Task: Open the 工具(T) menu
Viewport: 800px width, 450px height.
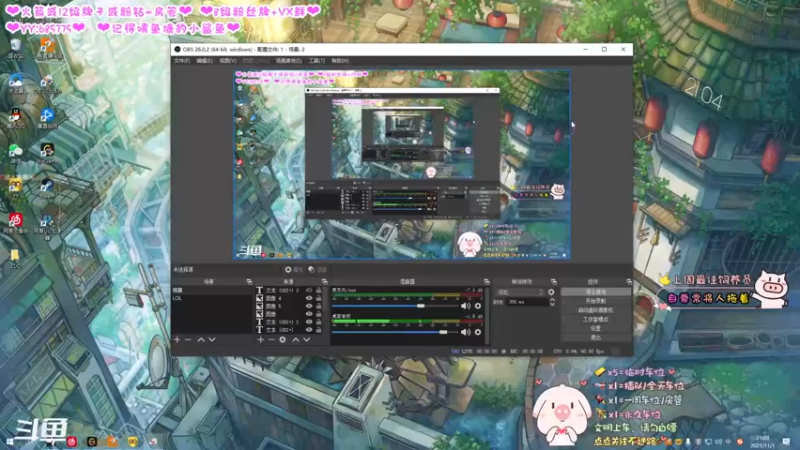Action: [x=316, y=61]
